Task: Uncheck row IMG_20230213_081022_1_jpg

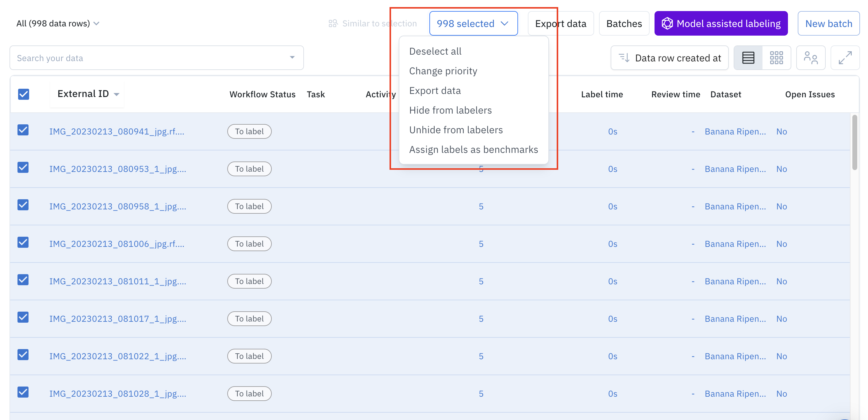Action: (x=23, y=355)
